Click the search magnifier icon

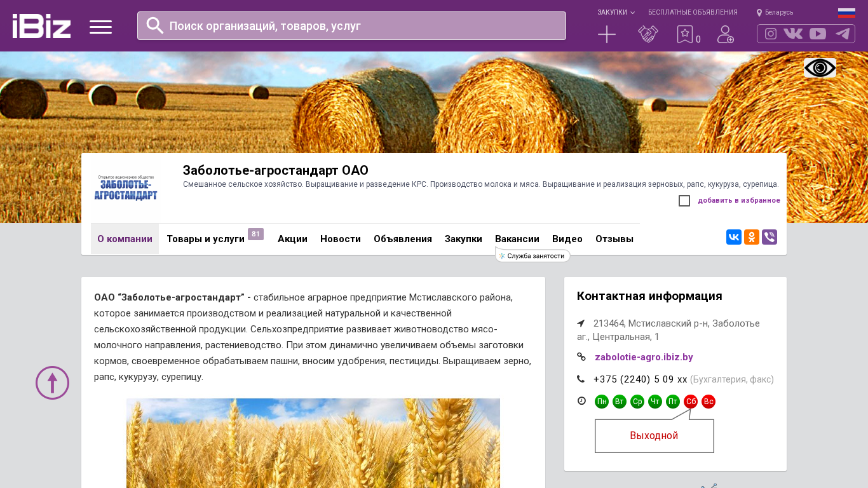155,25
